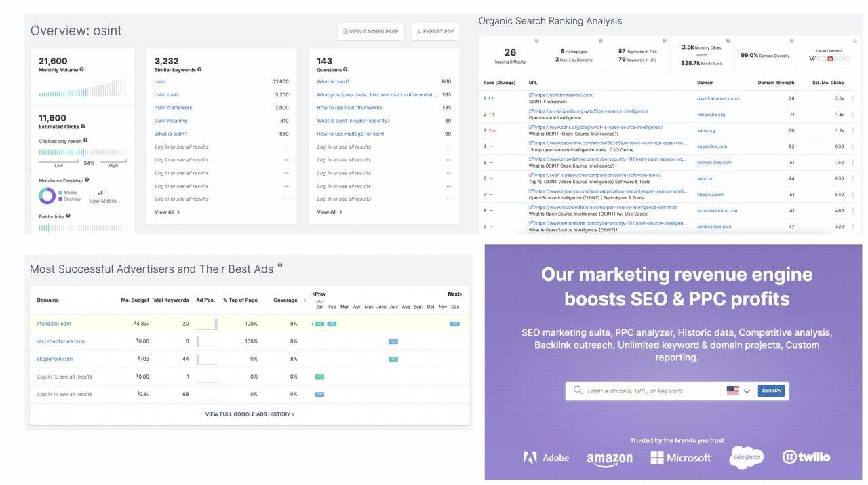Click the Est. Mo. Clicks column header
This screenshot has height=485, width=868.
click(828, 83)
